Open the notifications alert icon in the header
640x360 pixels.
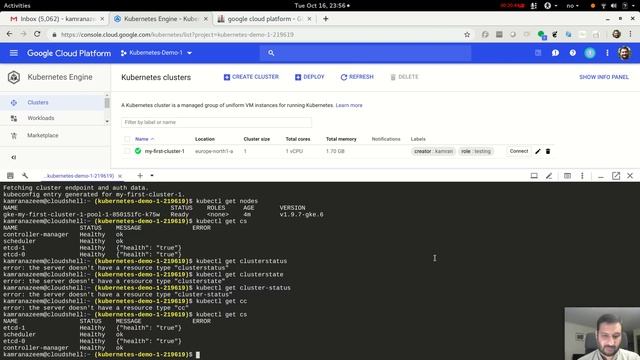click(555, 53)
